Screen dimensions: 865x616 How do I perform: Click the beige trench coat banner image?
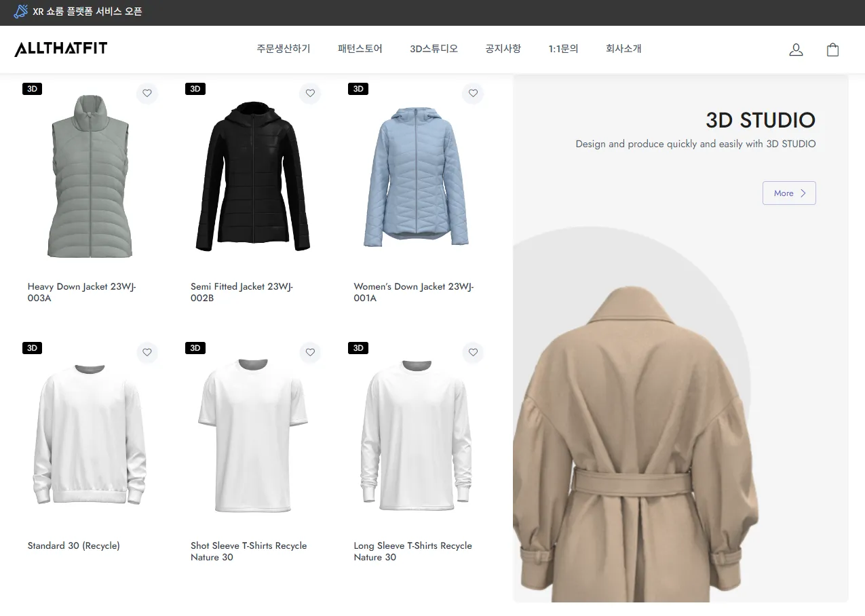635,444
